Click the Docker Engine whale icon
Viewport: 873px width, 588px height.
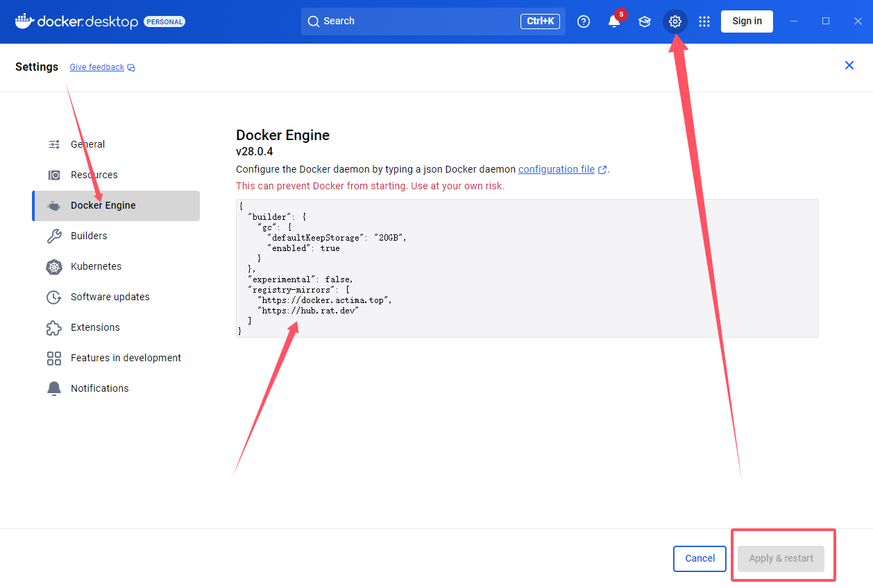[x=54, y=205]
